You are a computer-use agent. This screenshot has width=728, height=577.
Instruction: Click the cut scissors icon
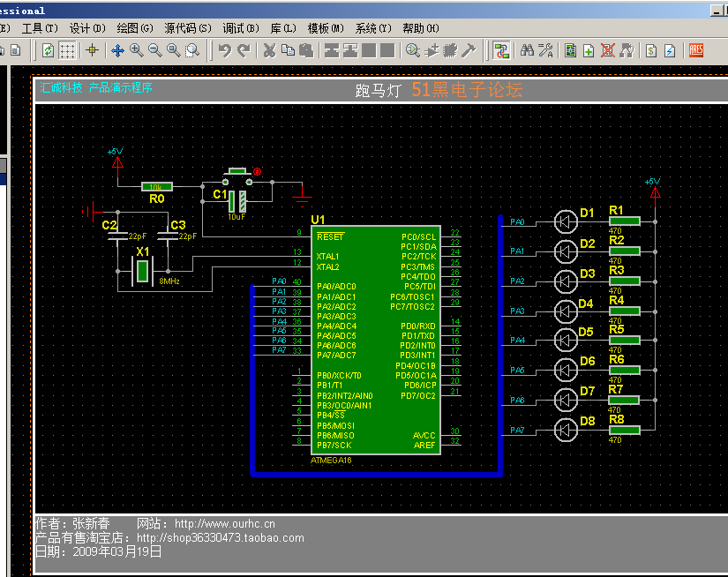click(x=269, y=50)
